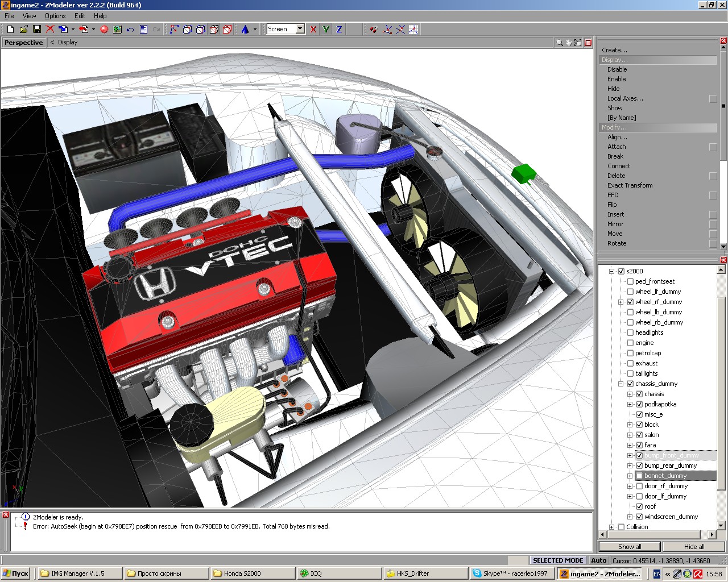This screenshot has height=582, width=728.
Task: Click the Perspective viewport label
Action: coord(23,43)
